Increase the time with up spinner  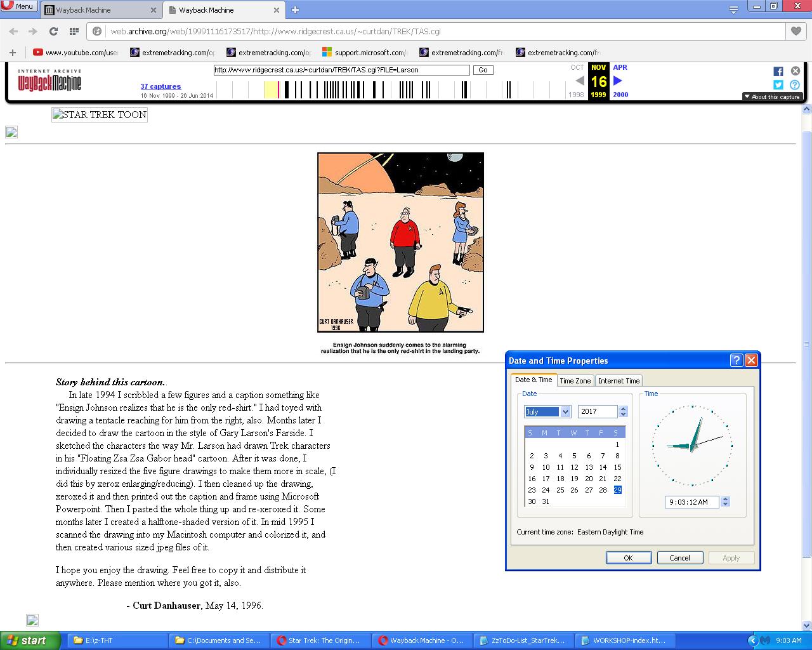pyautogui.click(x=725, y=500)
